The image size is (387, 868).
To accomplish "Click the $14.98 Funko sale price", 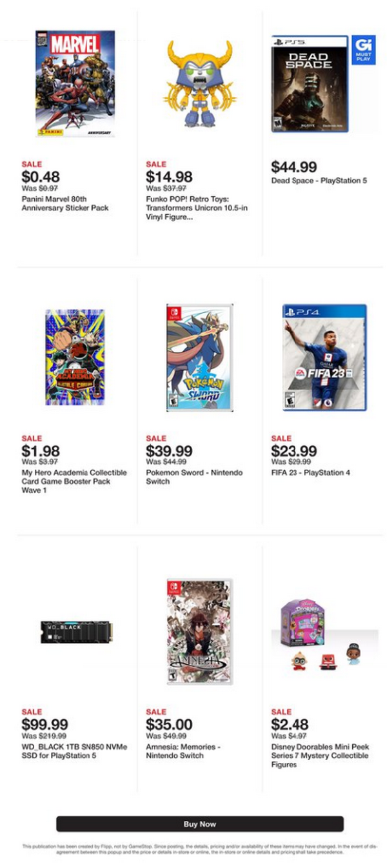I will (x=169, y=177).
